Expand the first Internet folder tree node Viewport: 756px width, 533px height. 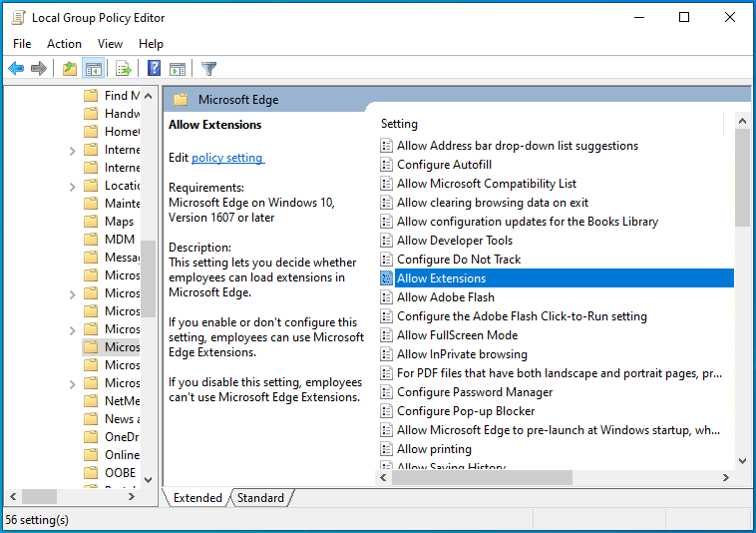coord(73,150)
